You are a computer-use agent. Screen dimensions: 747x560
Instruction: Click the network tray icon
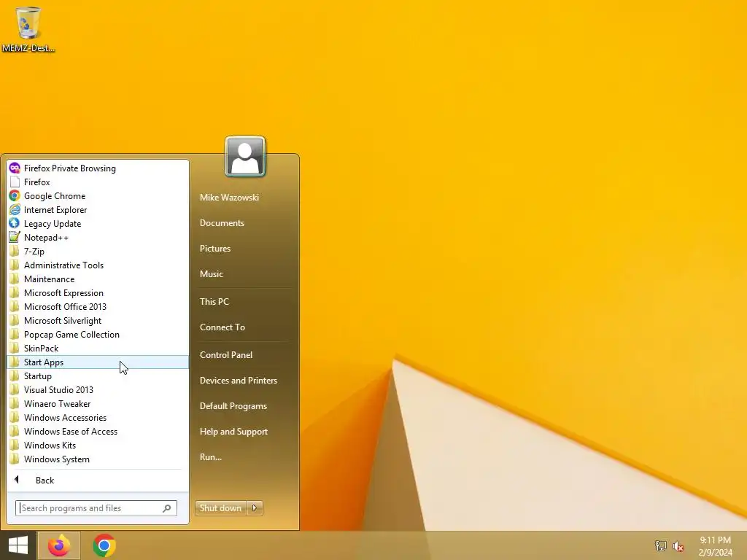tap(660, 546)
